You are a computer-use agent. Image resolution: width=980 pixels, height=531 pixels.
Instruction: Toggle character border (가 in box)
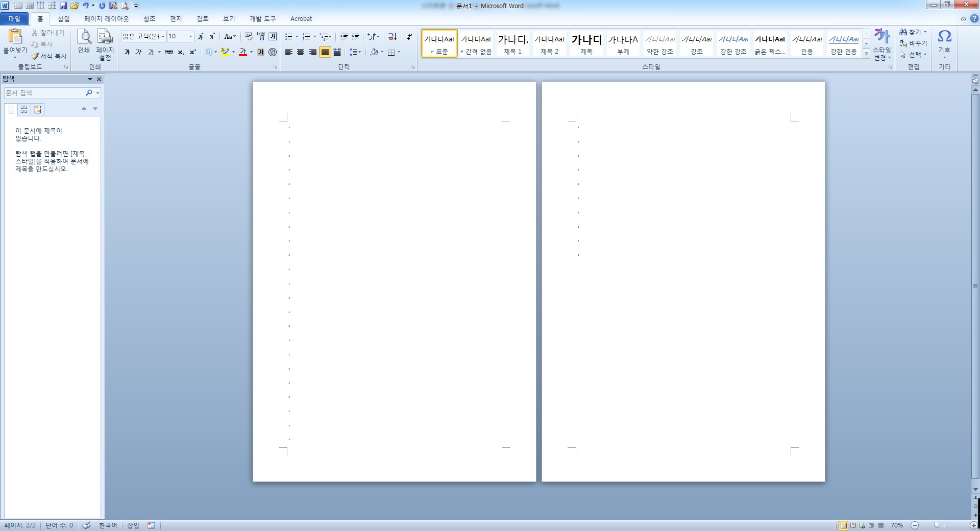[x=273, y=36]
